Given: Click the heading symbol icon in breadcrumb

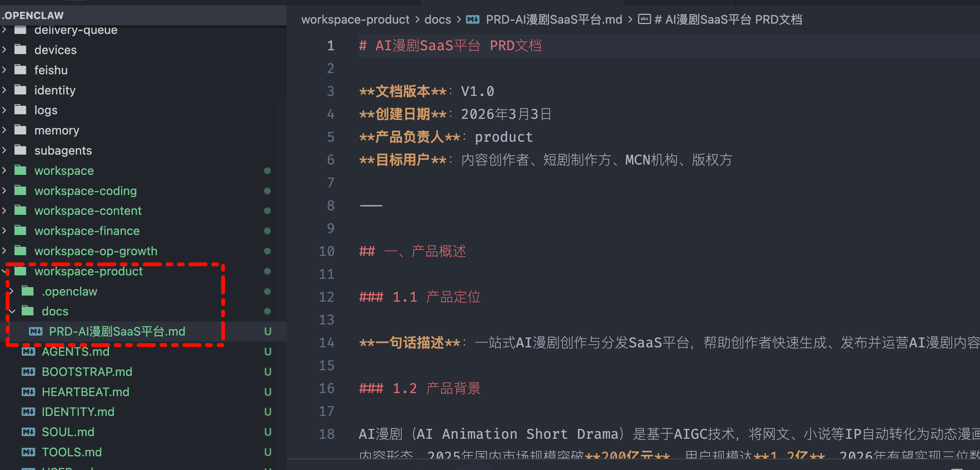Looking at the screenshot, I should (644, 19).
